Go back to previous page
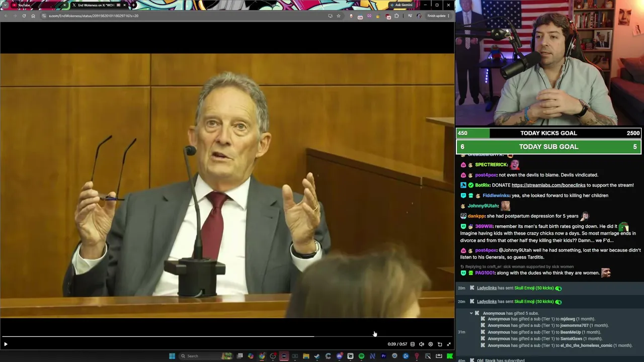Viewport: 644px width, 362px height. pos(6,16)
